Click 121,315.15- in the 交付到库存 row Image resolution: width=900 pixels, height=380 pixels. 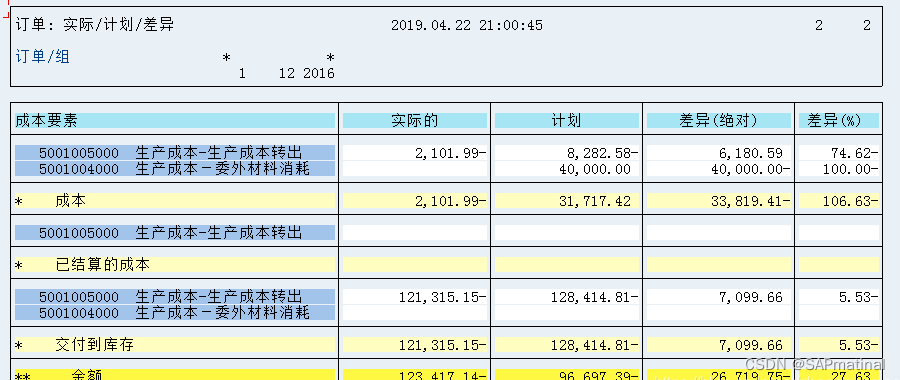[443, 345]
